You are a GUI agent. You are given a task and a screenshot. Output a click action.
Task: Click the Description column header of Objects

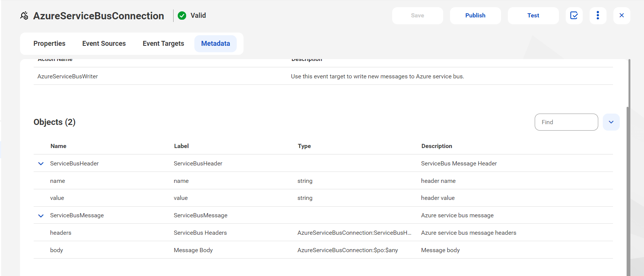pos(437,146)
